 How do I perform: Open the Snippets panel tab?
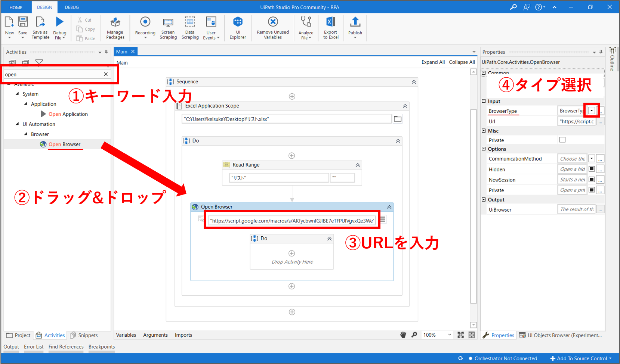point(84,335)
